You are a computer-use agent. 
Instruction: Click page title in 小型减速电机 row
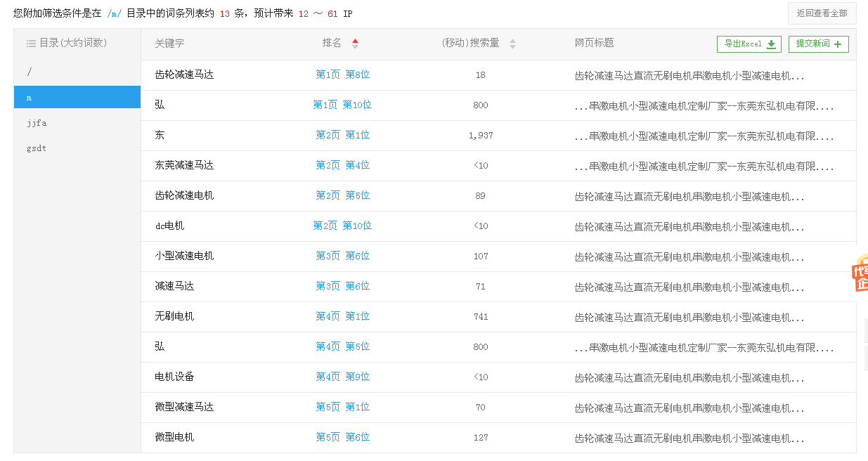pyautogui.click(x=689, y=257)
